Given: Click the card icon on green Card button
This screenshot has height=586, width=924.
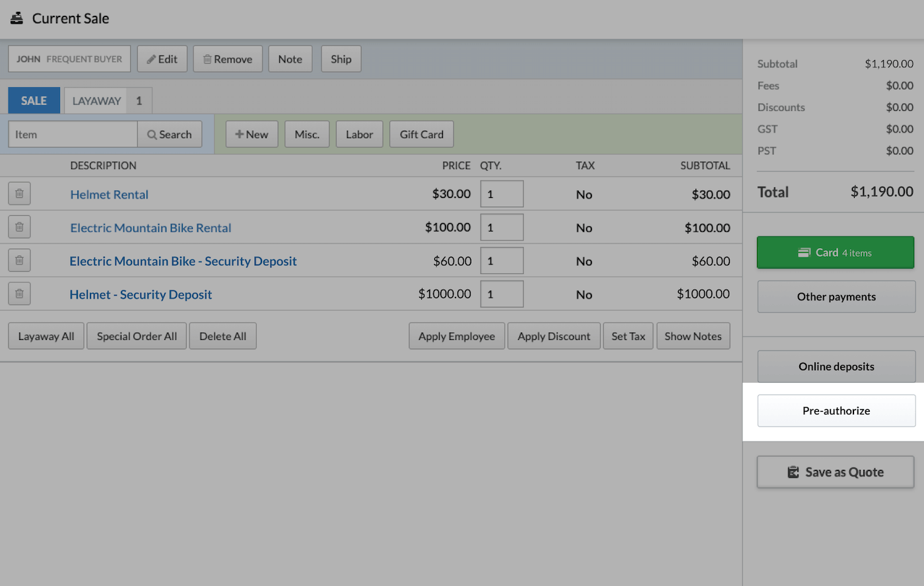Looking at the screenshot, I should click(x=804, y=252).
